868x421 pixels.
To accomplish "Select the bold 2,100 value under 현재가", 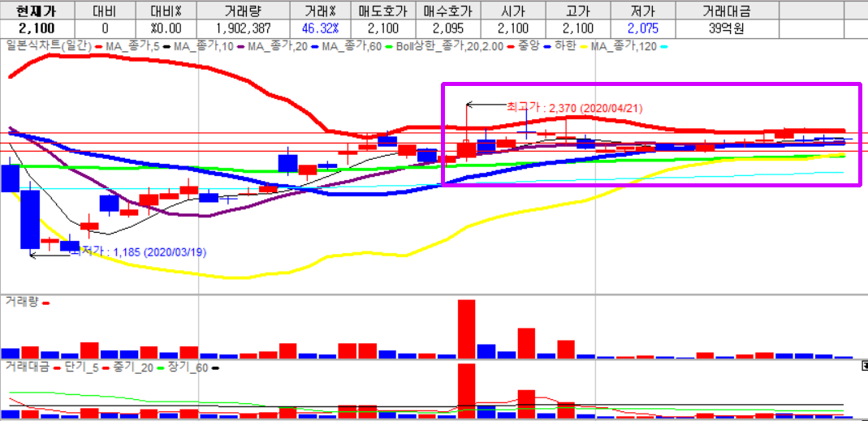I will [x=36, y=28].
